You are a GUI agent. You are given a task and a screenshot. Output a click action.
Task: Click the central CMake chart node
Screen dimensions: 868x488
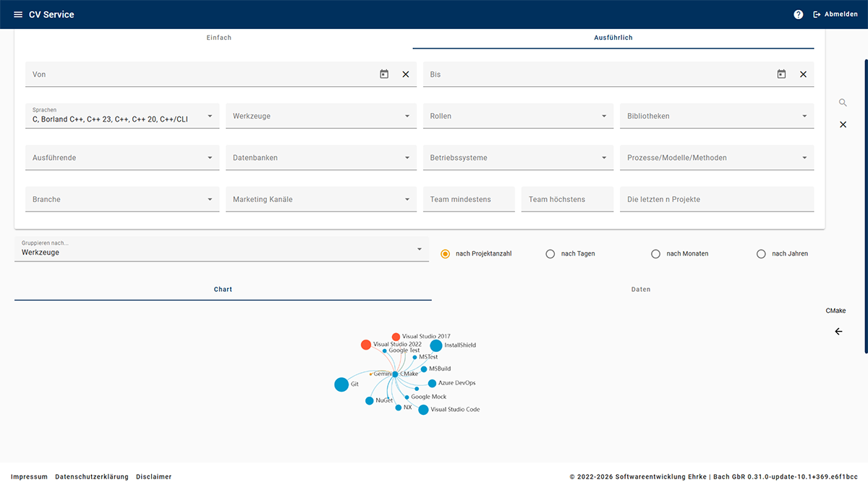click(x=395, y=374)
